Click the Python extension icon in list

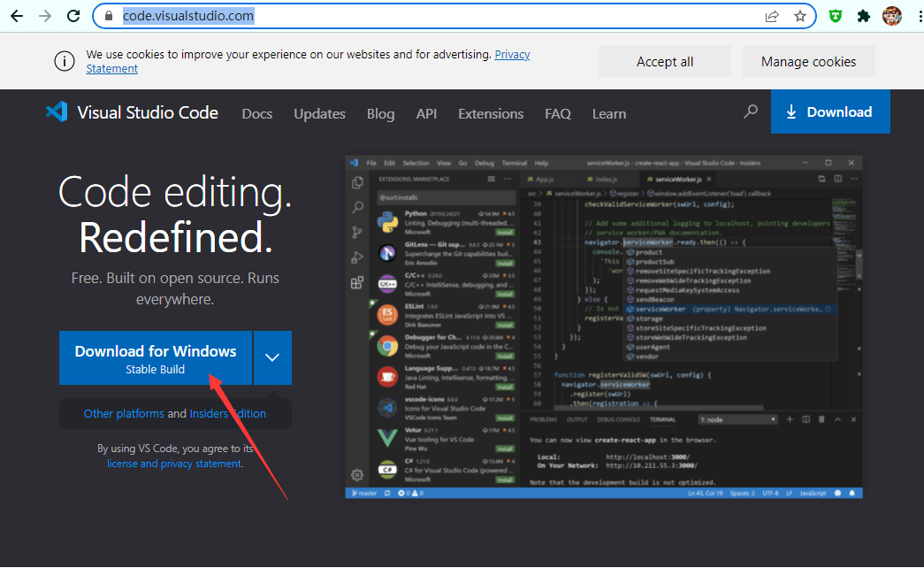pos(387,222)
